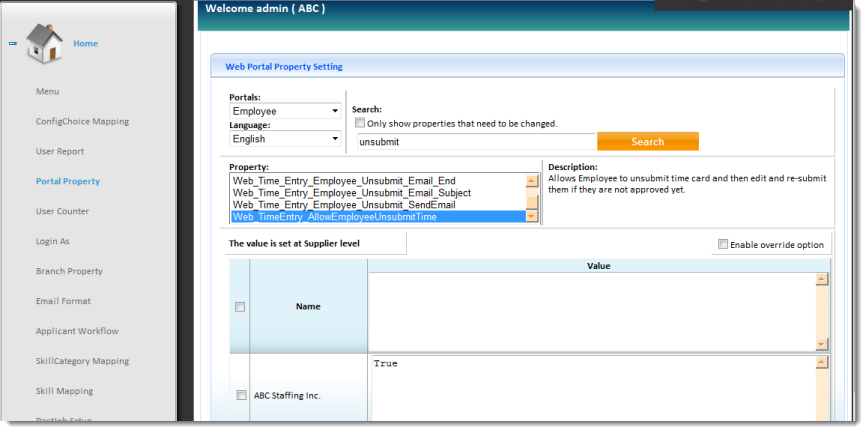
Task: Open the Login As menu item
Action: click(x=52, y=242)
